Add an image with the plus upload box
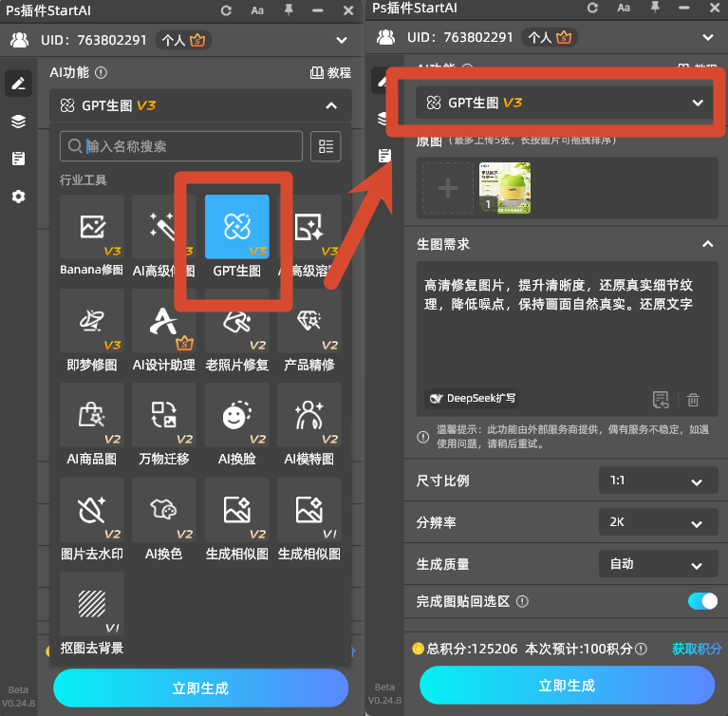728x716 pixels. 448,188
